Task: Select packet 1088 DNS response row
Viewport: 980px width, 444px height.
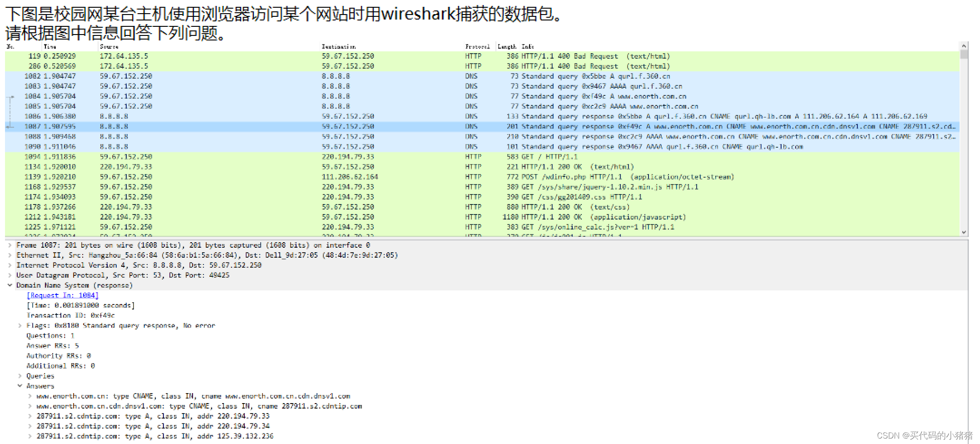Action: point(482,136)
